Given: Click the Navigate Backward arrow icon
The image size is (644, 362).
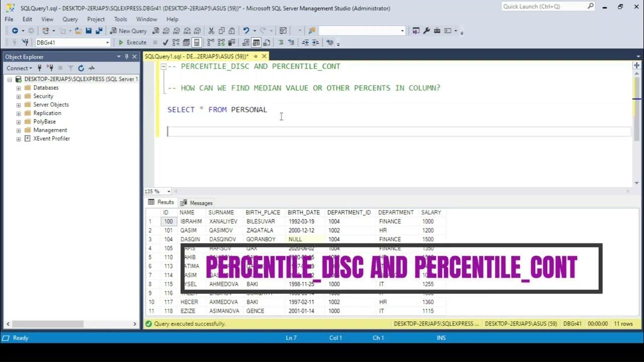Looking at the screenshot, I should click(x=15, y=31).
